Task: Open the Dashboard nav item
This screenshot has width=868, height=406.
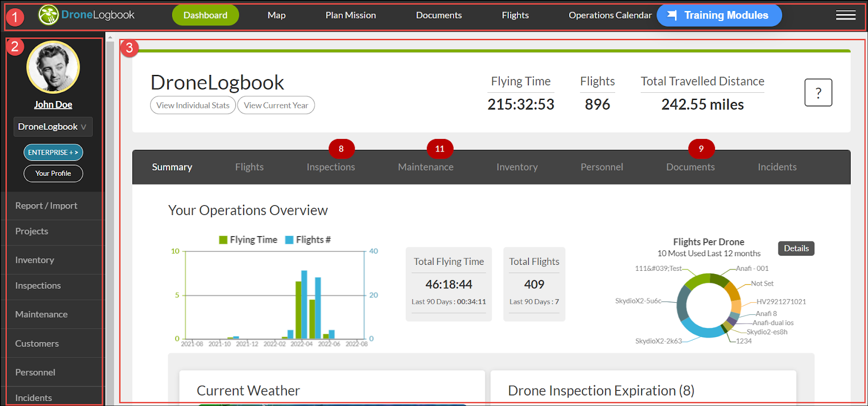Action: pos(206,15)
